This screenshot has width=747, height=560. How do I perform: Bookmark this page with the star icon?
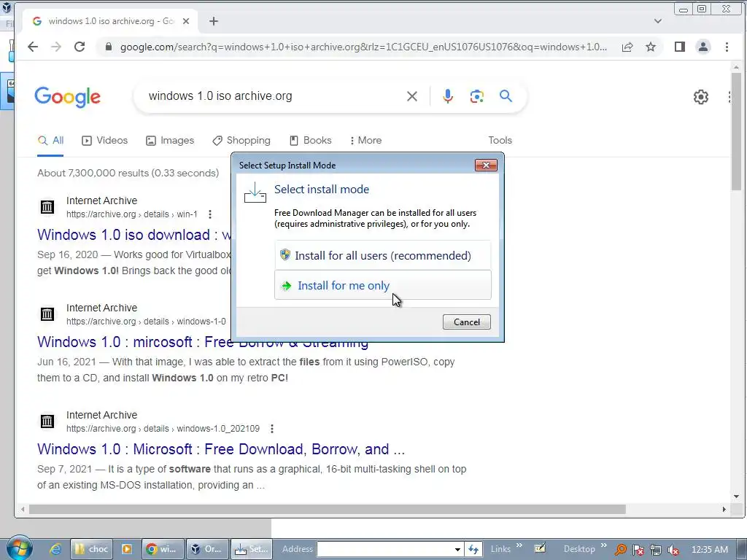(x=651, y=47)
